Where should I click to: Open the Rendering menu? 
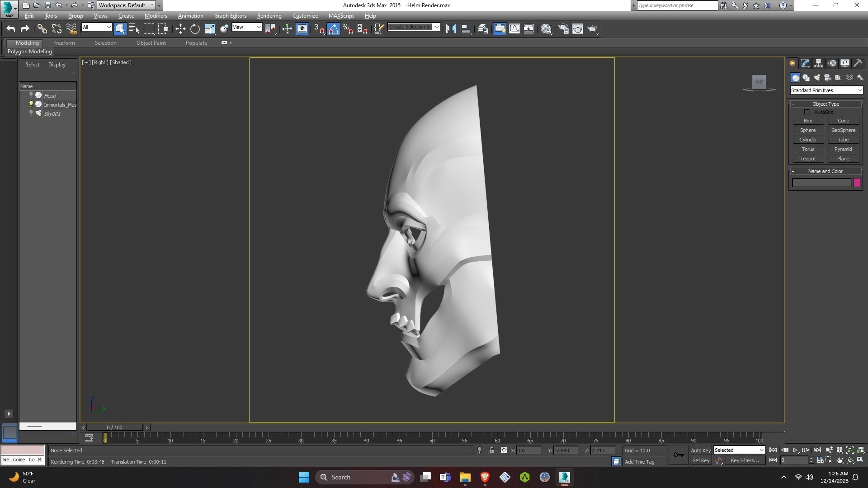269,16
